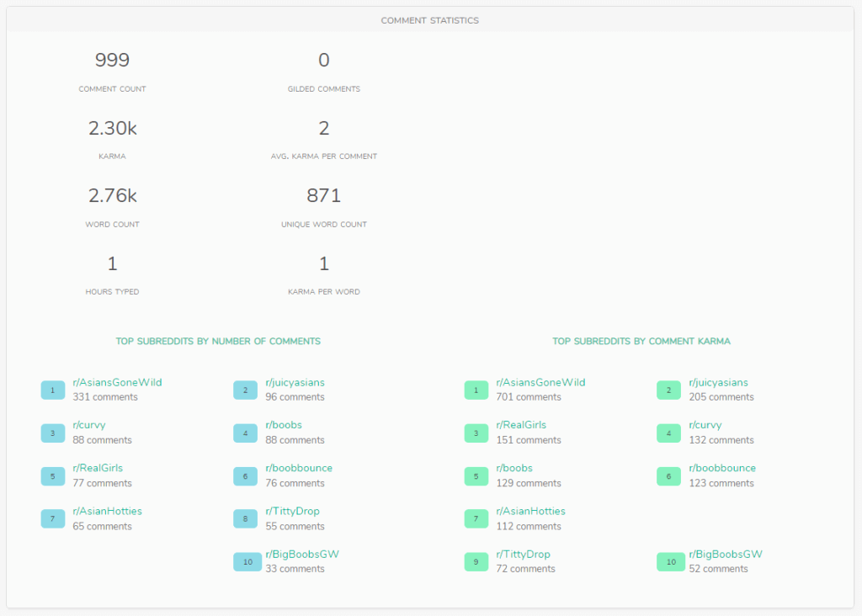Viewport: 862px width, 616px height.
Task: Click green rank badge 6 beside r/boobbounce
Action: click(668, 475)
